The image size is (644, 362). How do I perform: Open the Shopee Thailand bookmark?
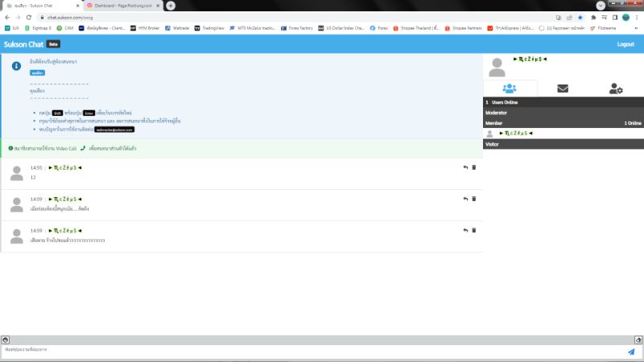415,28
